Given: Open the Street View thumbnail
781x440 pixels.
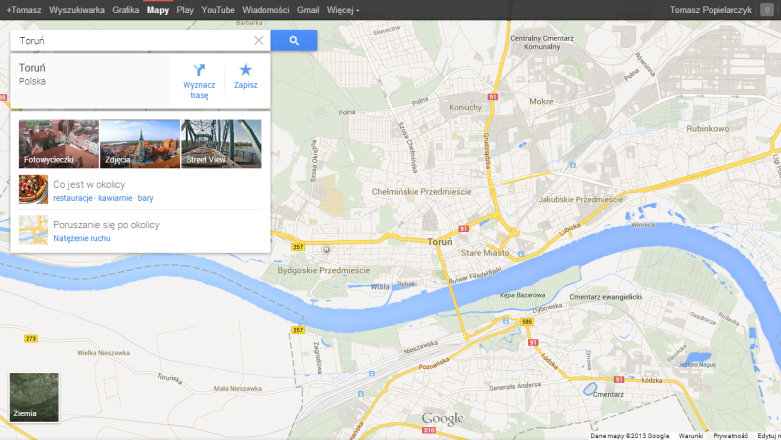Looking at the screenshot, I should (x=221, y=144).
